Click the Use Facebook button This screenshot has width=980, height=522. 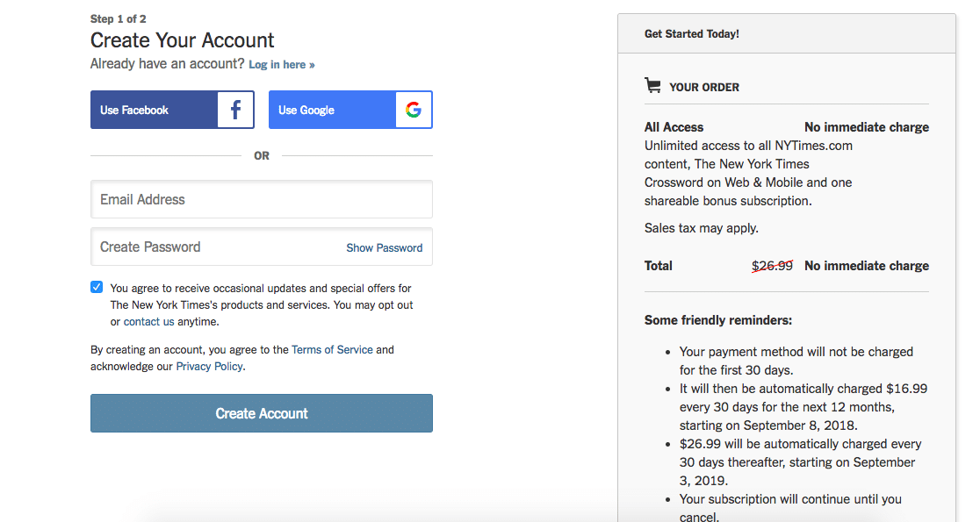point(172,110)
